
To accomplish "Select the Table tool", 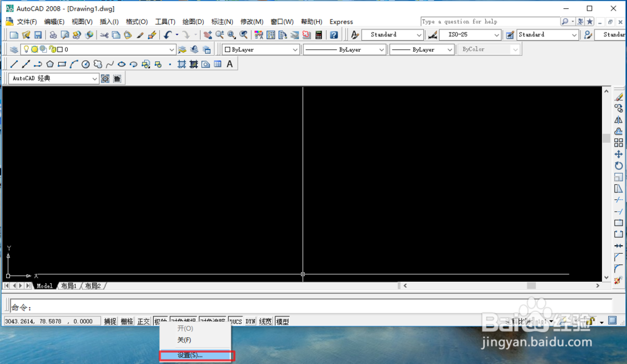I will (218, 64).
